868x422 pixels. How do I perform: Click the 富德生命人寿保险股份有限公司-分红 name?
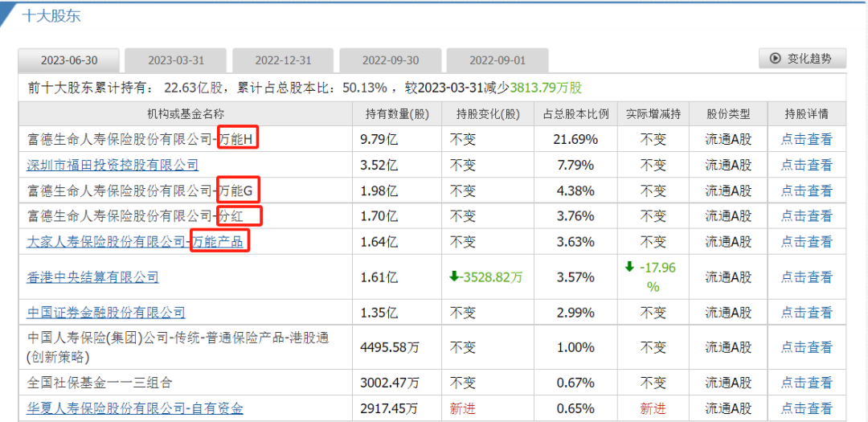(x=135, y=215)
